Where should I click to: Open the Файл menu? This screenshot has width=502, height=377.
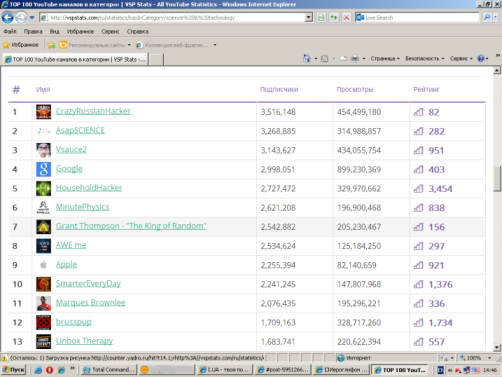point(10,31)
